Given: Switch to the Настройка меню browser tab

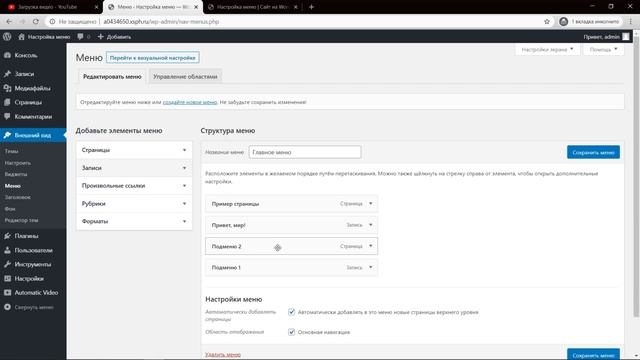Looking at the screenshot, I should tap(252, 7).
